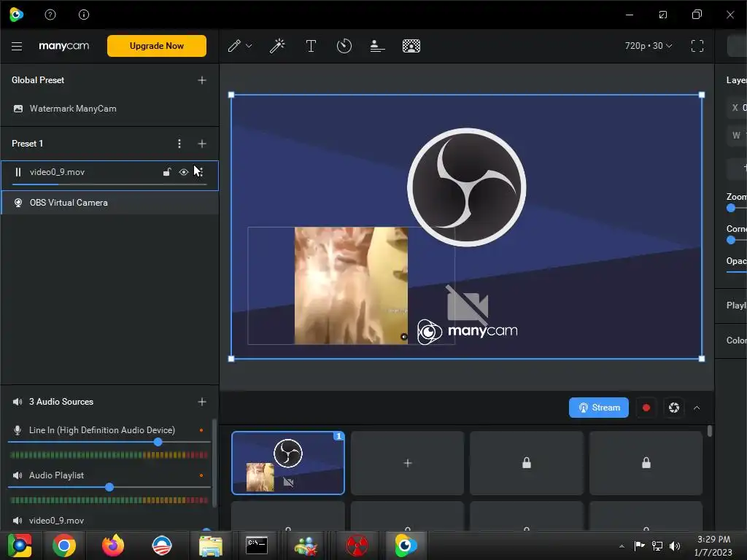747x560 pixels.
Task: Mute the Line In microphone
Action: 18,430
